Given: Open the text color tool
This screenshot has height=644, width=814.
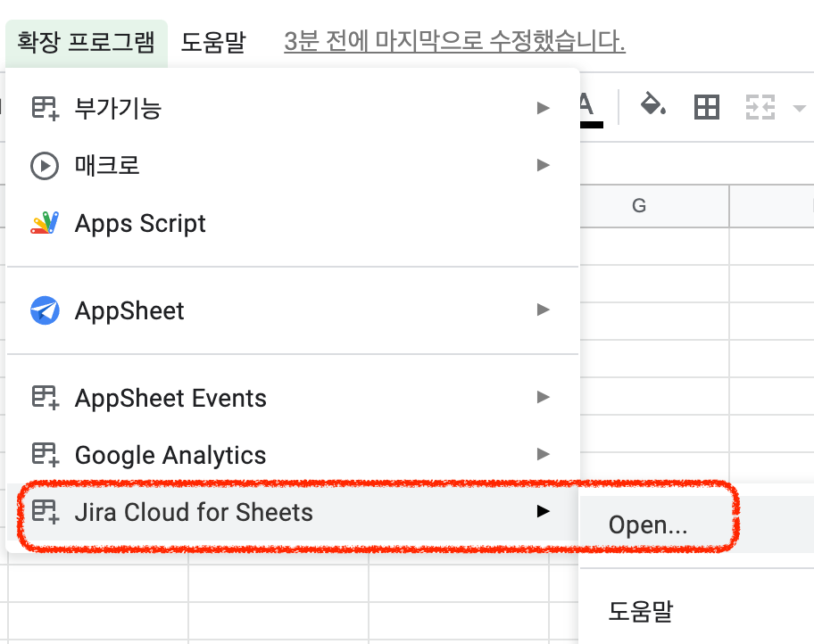Looking at the screenshot, I should pyautogui.click(x=591, y=109).
